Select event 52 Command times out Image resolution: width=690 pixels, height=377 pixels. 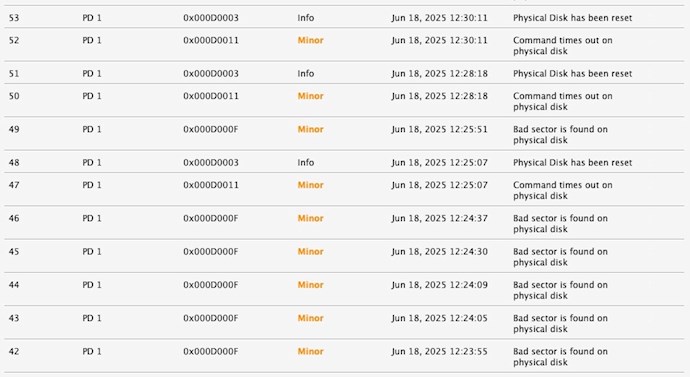coord(345,45)
